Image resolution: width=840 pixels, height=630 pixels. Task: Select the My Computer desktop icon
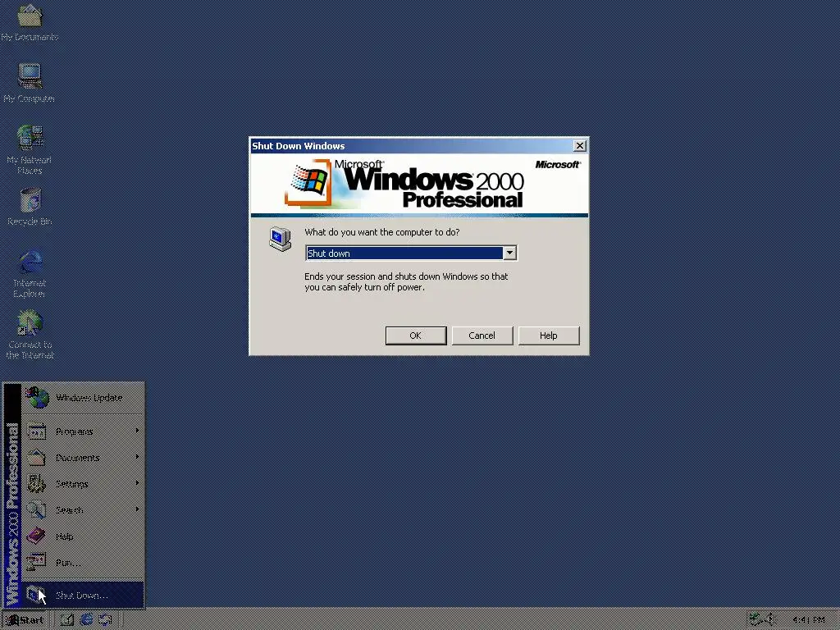30,83
